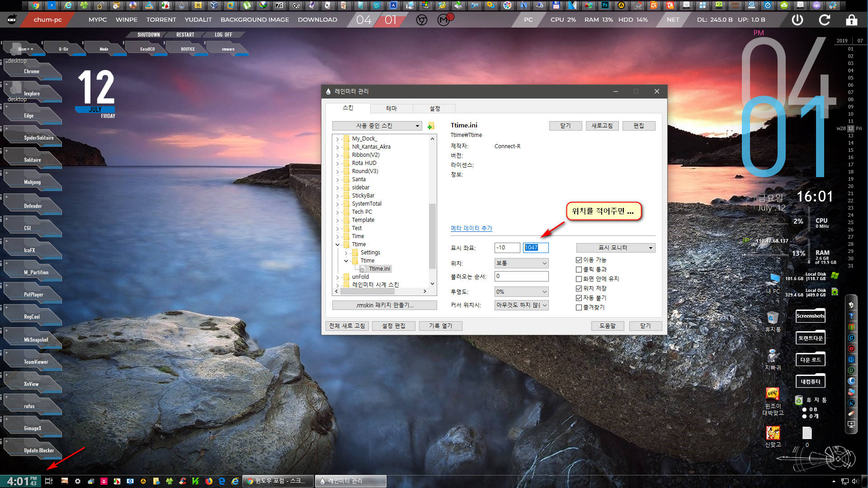The image size is (868, 488).
Task: Open the VirtualBox cube icon in top dock
Action: click(x=214, y=5)
